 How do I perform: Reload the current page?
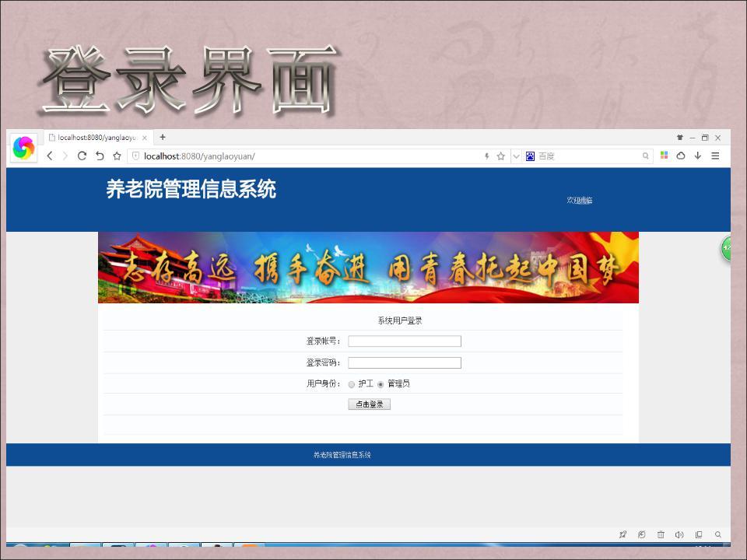click(x=82, y=156)
